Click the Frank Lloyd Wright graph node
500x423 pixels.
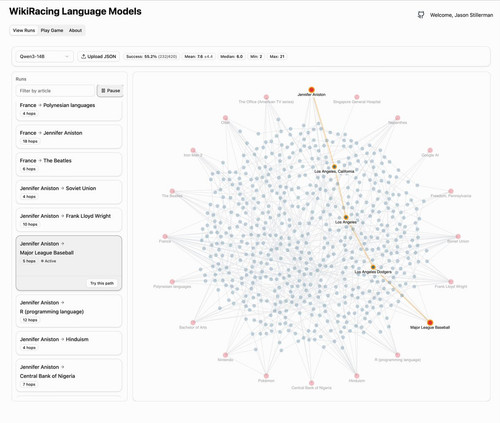pyautogui.click(x=451, y=282)
